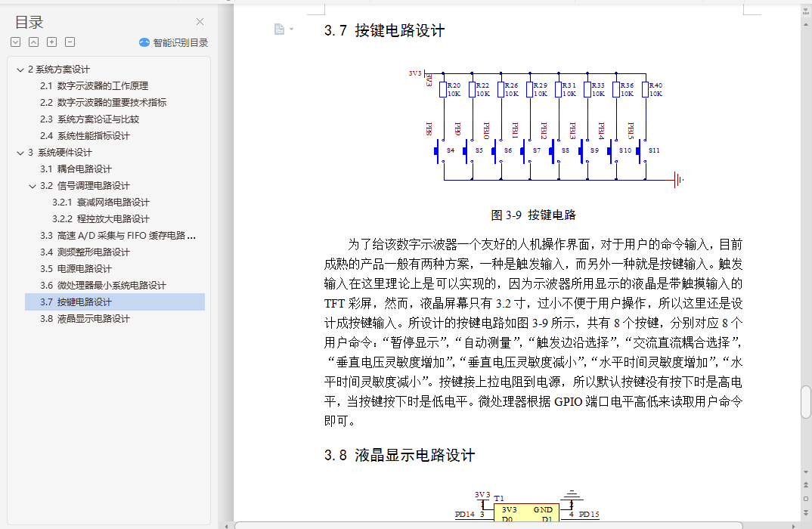Run 智能识别目录 smart outline recognition
812x529 pixels.
coord(173,42)
